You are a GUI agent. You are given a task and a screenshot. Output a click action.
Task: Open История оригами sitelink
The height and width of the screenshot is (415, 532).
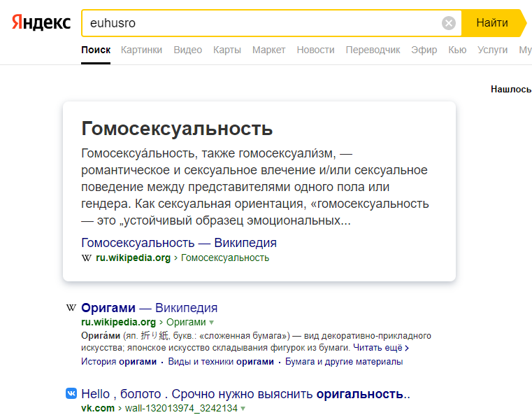(x=119, y=362)
